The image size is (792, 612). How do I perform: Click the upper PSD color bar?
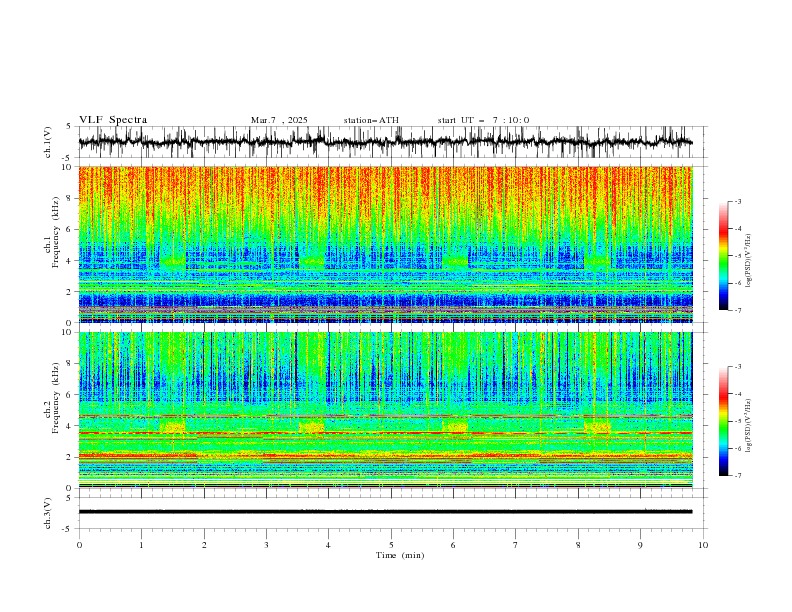723,255
